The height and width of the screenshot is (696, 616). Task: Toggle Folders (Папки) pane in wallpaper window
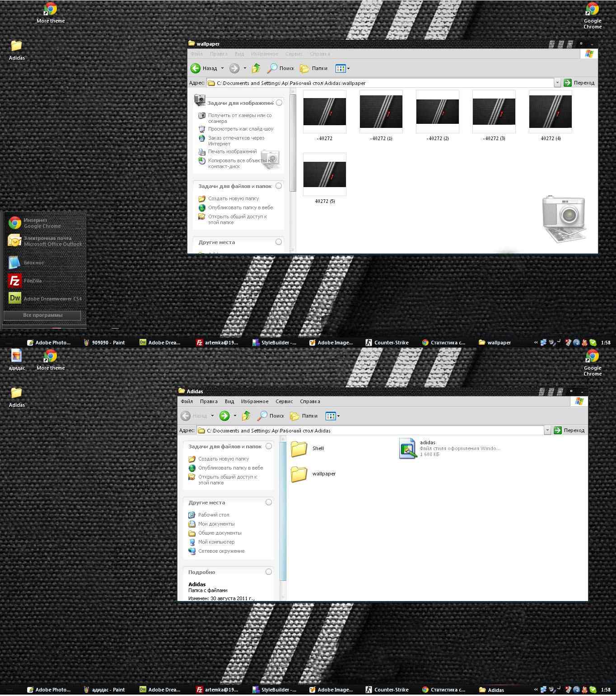click(x=314, y=68)
